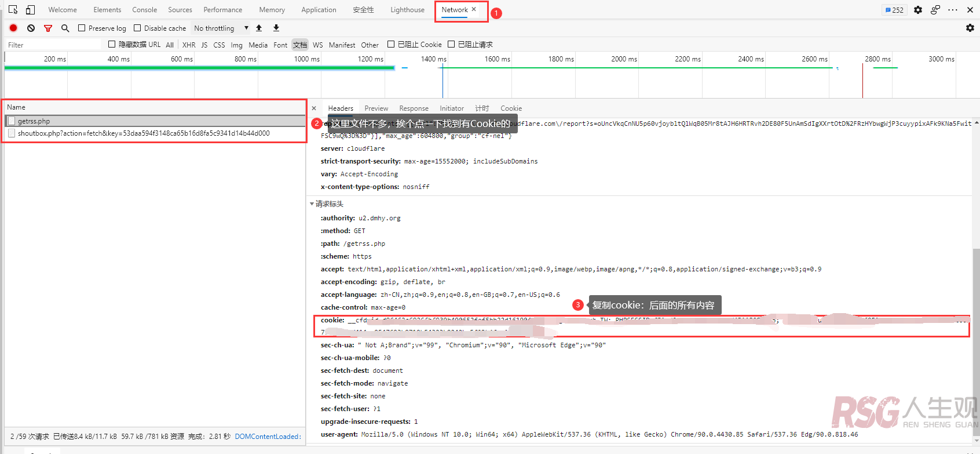
Task: Collapse the 请求标头 section
Action: coord(312,204)
